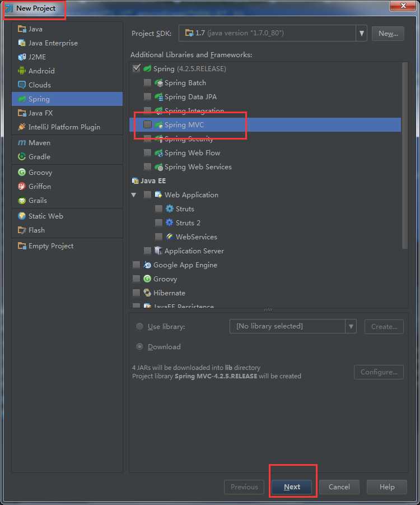Click the Previous button
The image size is (420, 505).
pyautogui.click(x=244, y=487)
